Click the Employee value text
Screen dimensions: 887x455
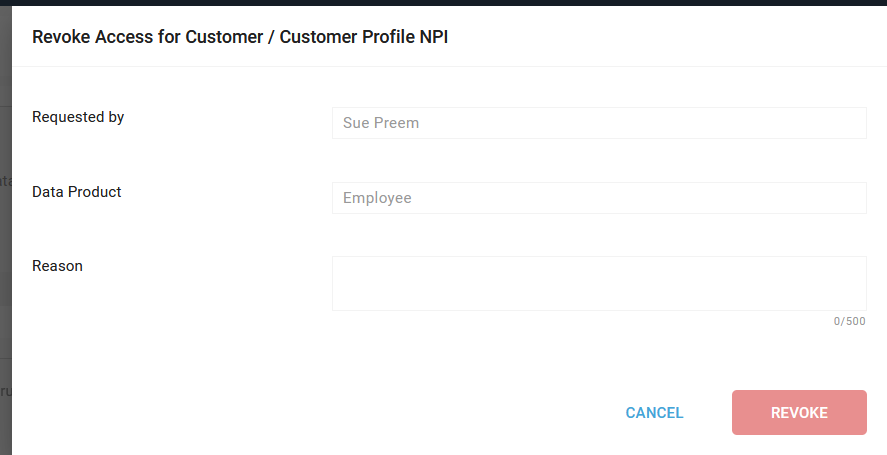click(377, 198)
